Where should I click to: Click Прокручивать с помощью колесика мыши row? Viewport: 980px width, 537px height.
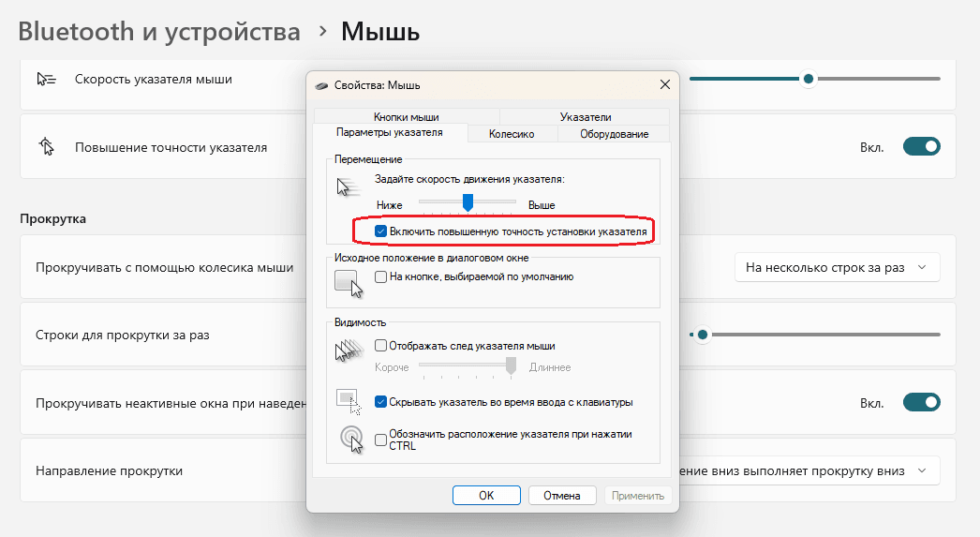coord(488,267)
